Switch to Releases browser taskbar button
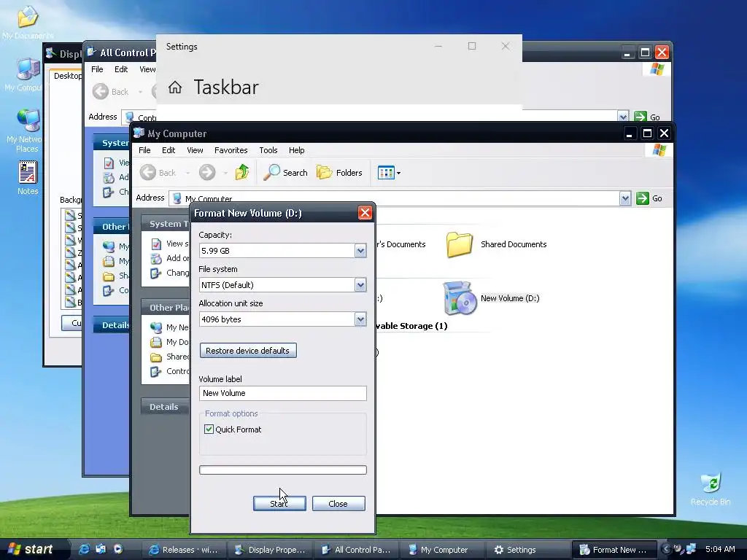 point(185,550)
